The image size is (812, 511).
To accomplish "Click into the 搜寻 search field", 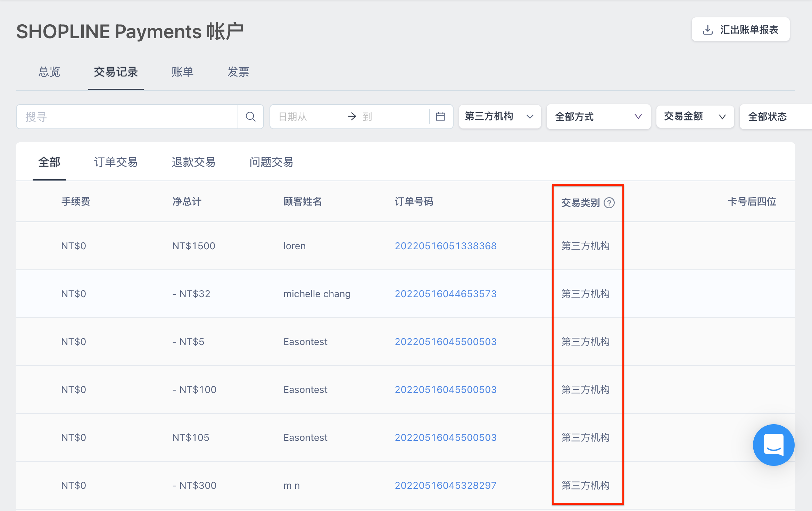I will click(127, 117).
